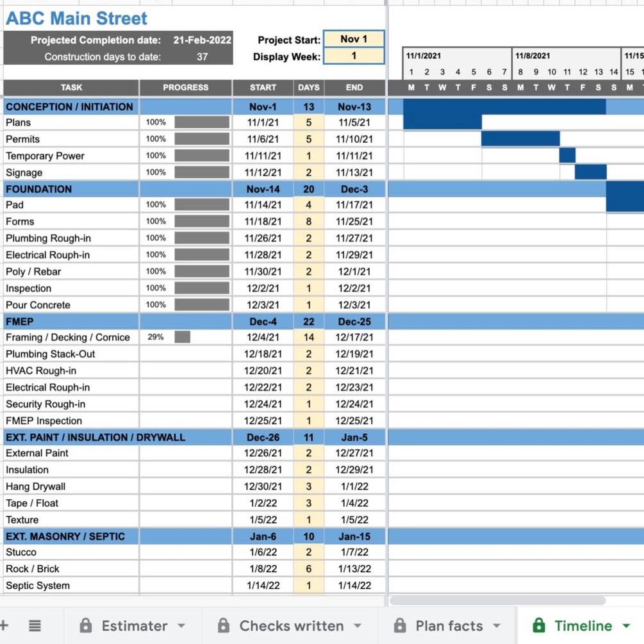Click the lock icon on Plan facts tab
Viewport: 644px width, 644px height.
click(x=400, y=625)
